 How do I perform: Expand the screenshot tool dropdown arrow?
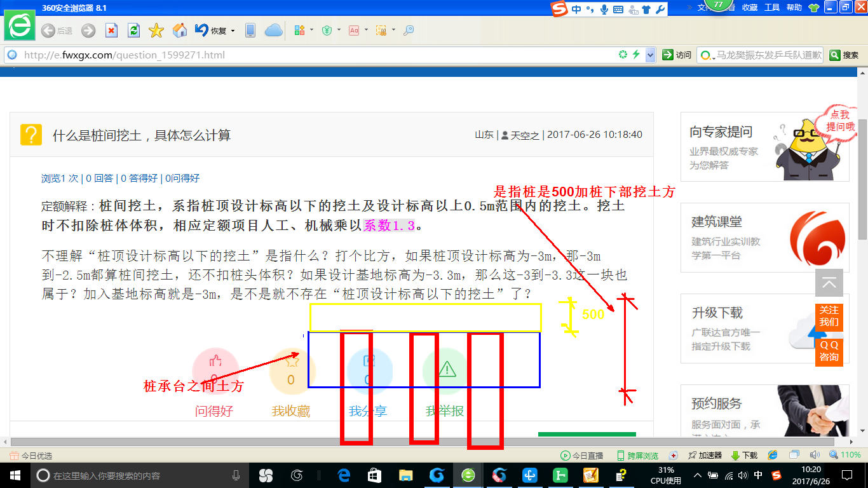[x=393, y=30]
